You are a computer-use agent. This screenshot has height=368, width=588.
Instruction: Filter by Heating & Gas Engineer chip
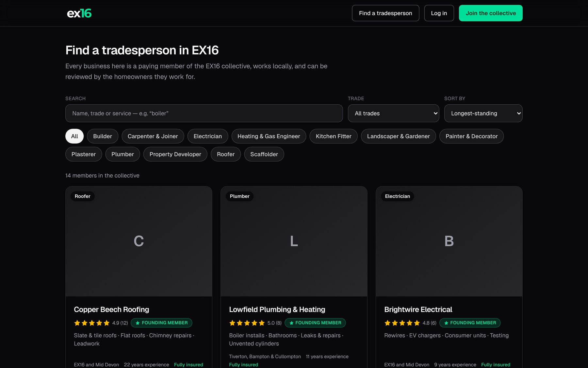[x=269, y=136]
